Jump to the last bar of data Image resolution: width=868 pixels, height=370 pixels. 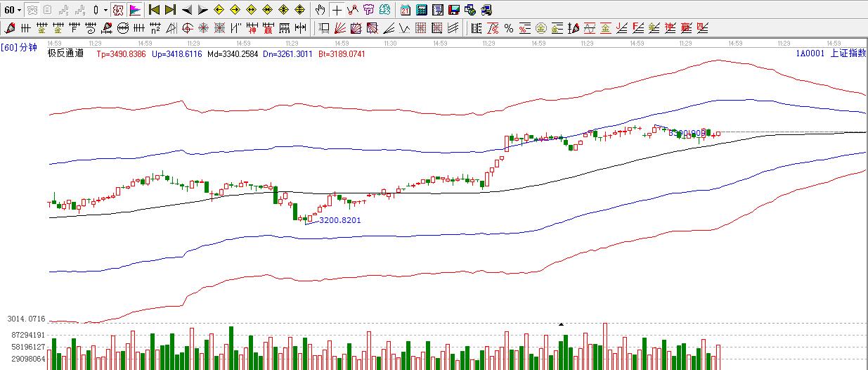coord(170,10)
